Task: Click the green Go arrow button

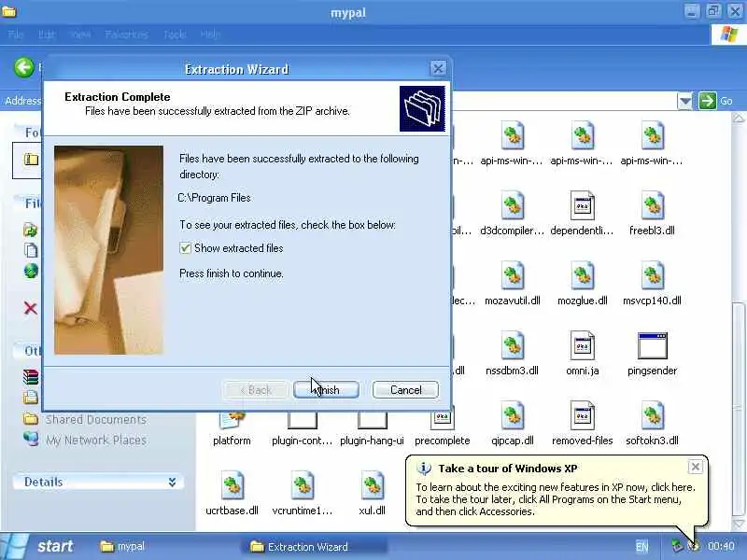Action: pos(708,101)
